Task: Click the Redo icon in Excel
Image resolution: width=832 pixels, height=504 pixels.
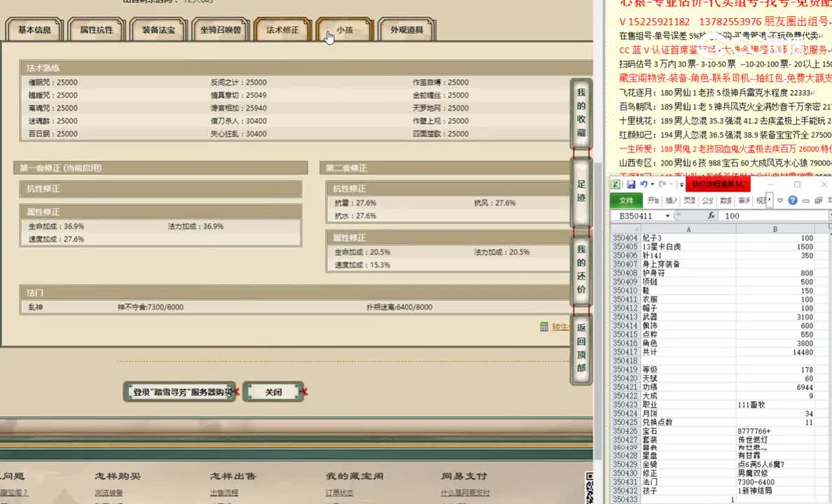Action: [663, 184]
